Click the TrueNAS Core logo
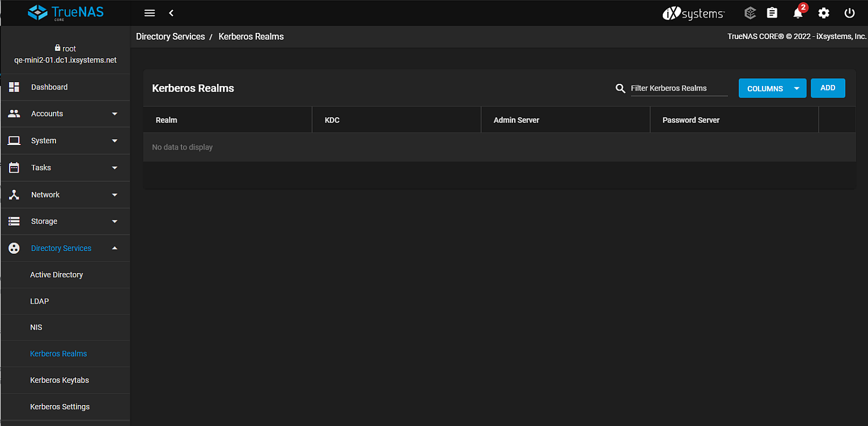This screenshot has width=868, height=426. 65,12
